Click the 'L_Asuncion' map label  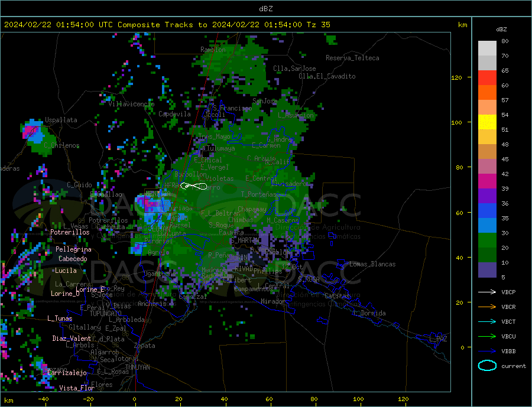[x=296, y=115]
